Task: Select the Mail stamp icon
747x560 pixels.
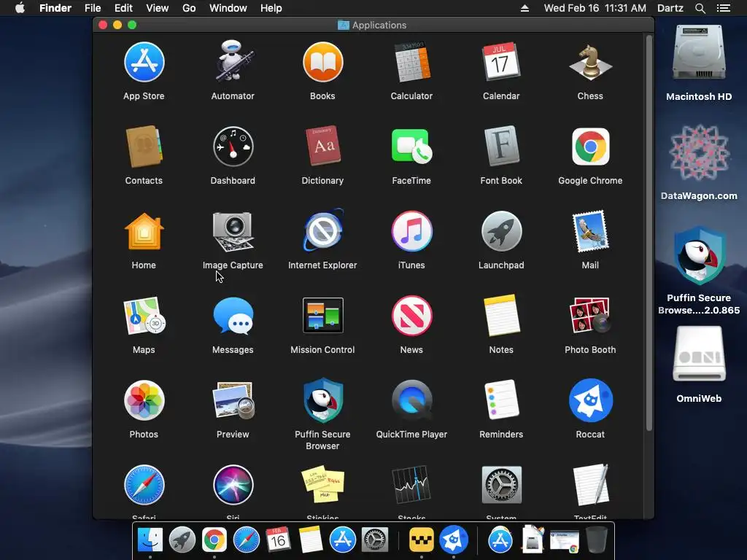Action: coord(590,231)
